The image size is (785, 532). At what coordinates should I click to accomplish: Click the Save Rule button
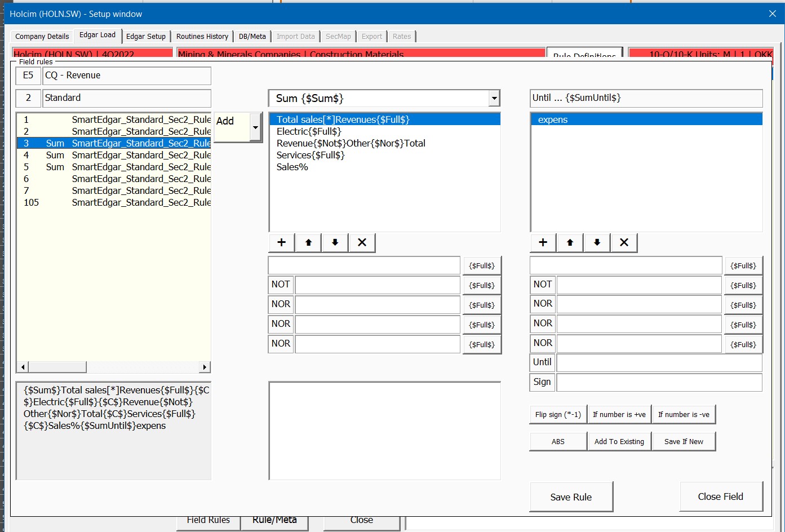click(x=571, y=497)
